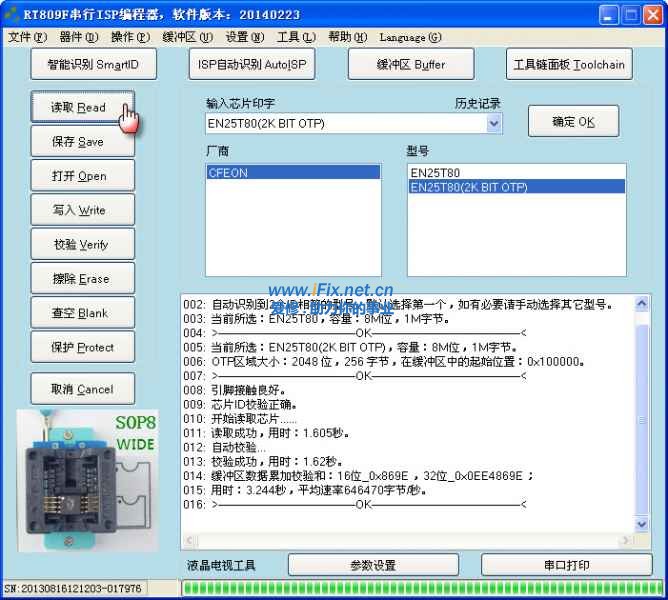
Task: Select EN25T80 in model list
Action: click(x=435, y=173)
